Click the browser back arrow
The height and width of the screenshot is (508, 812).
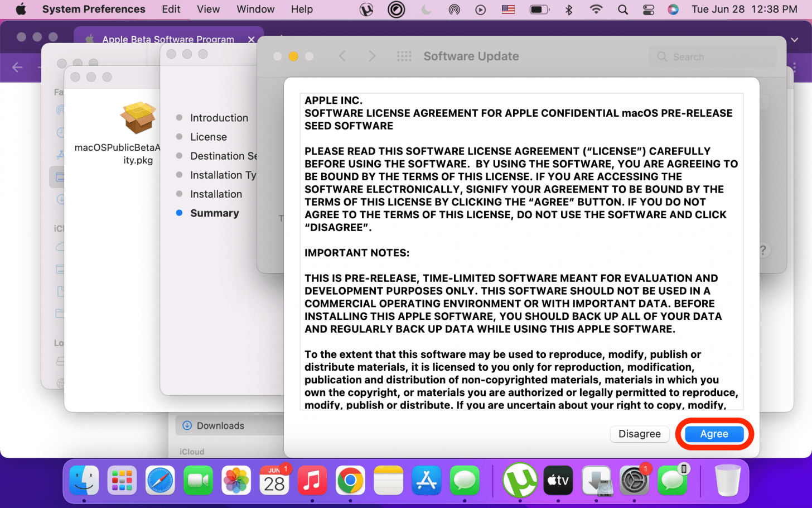pyautogui.click(x=17, y=68)
